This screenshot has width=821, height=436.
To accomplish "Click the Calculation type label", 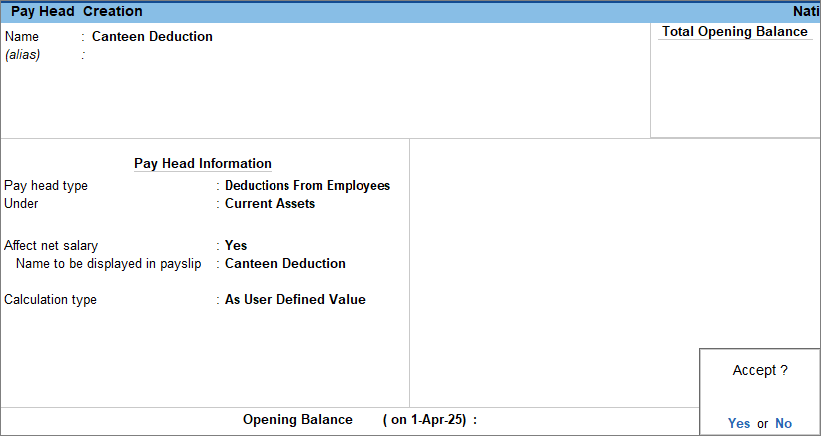I will point(50,300).
